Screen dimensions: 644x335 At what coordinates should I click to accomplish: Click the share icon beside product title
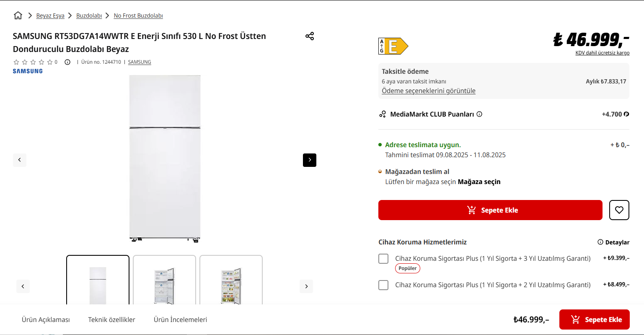click(310, 36)
